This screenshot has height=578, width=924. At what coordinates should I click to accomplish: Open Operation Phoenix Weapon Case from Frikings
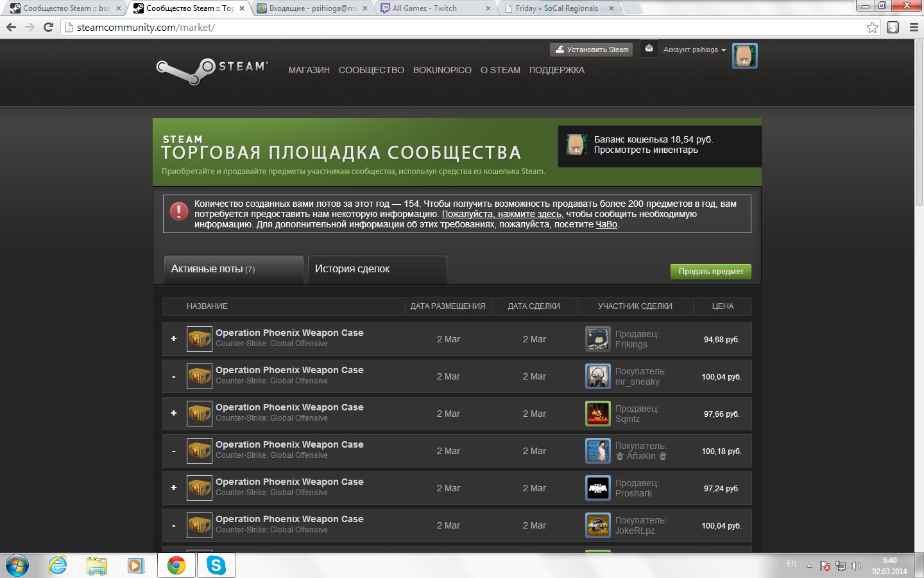(289, 333)
